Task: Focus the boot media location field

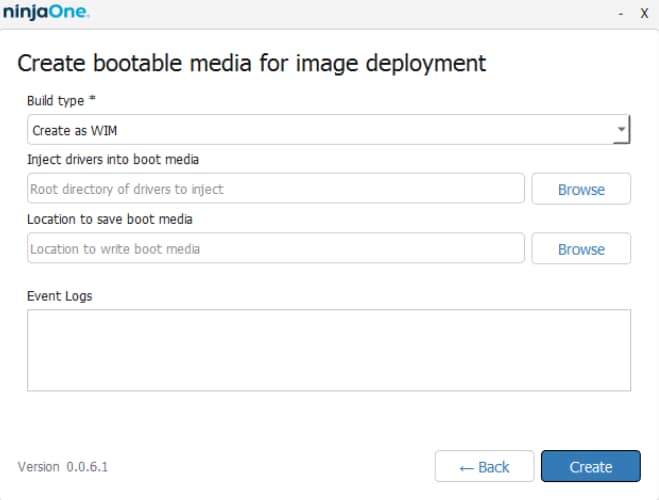Action: point(275,249)
